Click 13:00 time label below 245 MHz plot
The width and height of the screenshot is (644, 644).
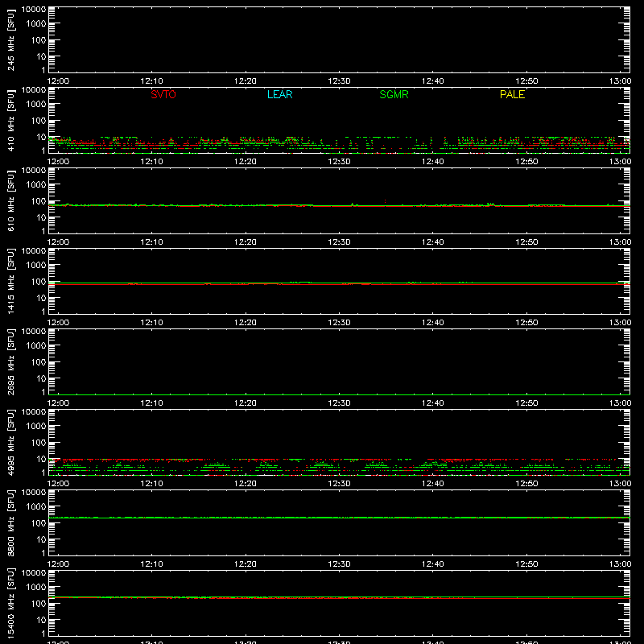tap(620, 81)
